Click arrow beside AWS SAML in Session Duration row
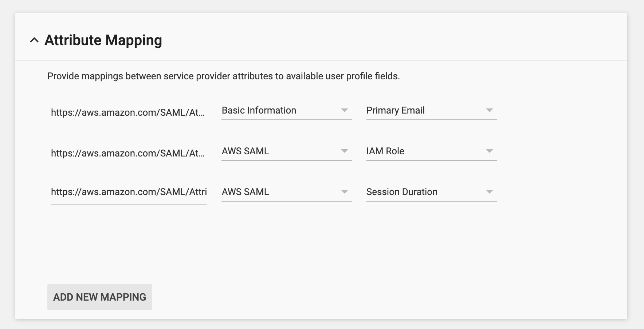644x329 pixels. pyautogui.click(x=344, y=192)
